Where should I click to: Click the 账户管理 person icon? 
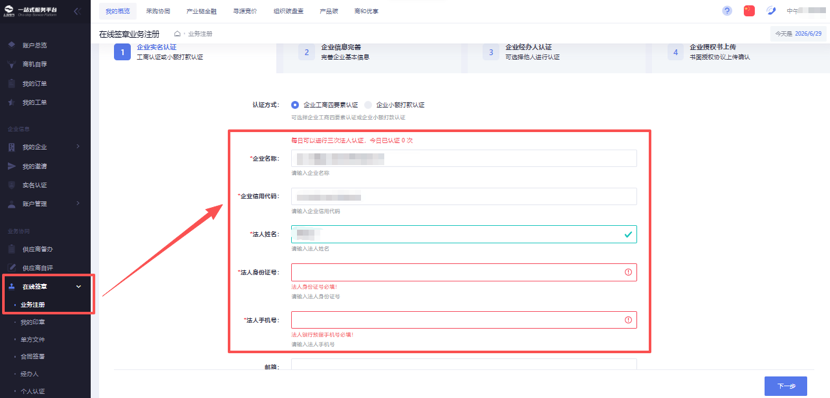(x=12, y=204)
